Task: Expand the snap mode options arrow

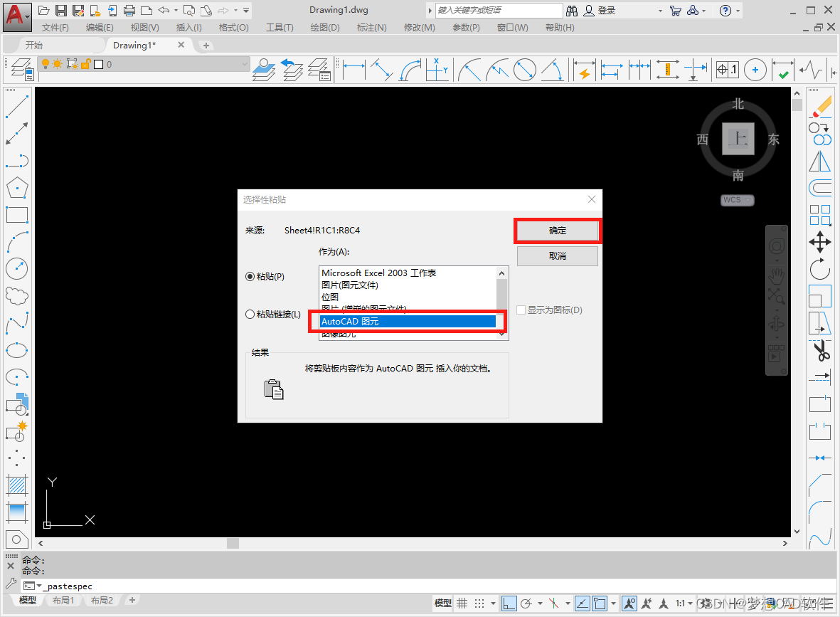Action: click(493, 603)
